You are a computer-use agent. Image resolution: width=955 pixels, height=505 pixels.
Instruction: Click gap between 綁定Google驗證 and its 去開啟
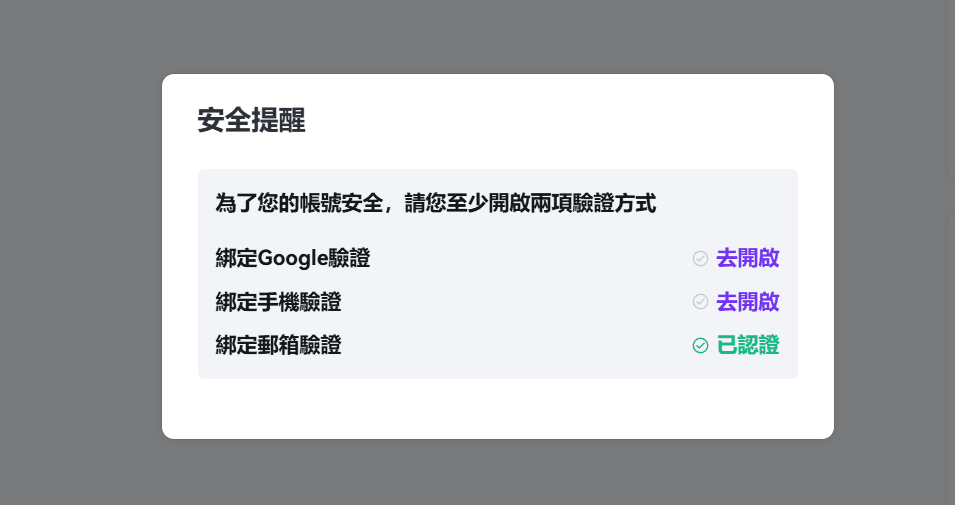pos(530,258)
